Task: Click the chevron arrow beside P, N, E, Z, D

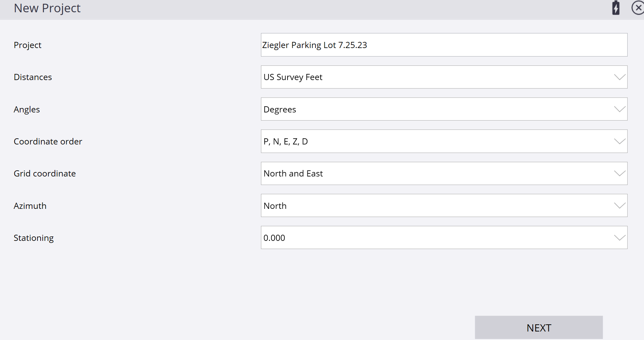Action: coord(619,141)
